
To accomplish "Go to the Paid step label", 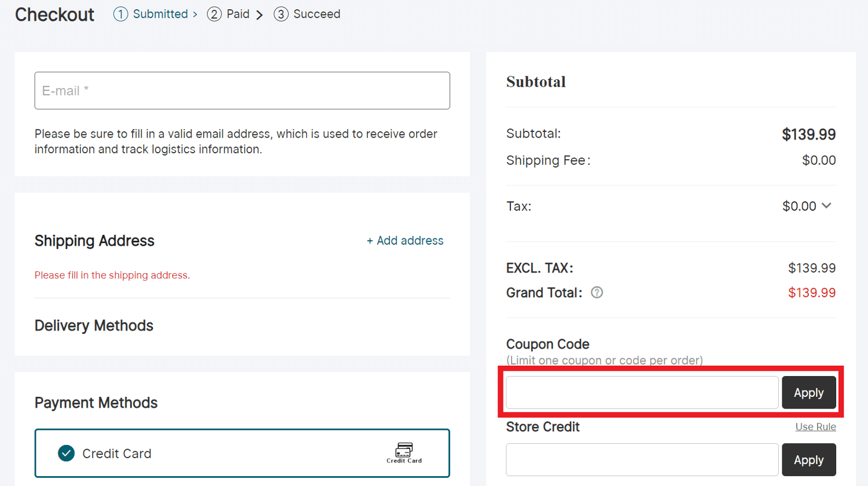I will tap(238, 14).
